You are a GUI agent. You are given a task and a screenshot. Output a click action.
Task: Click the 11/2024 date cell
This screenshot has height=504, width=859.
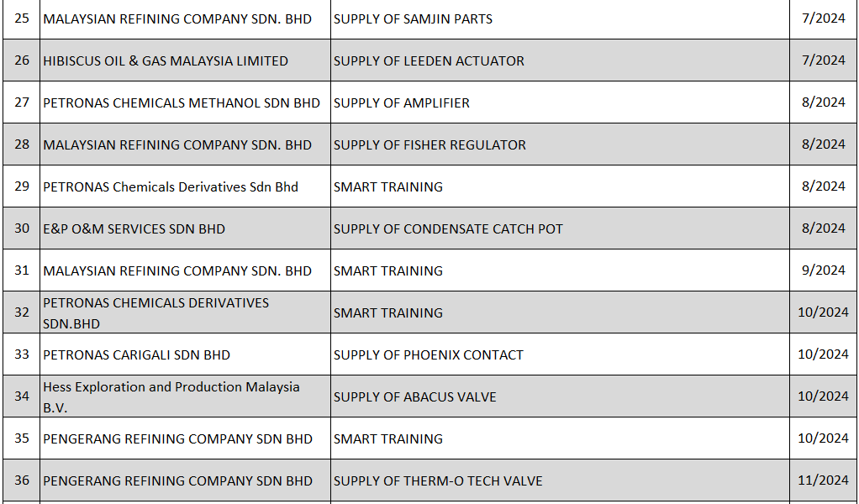(823, 480)
